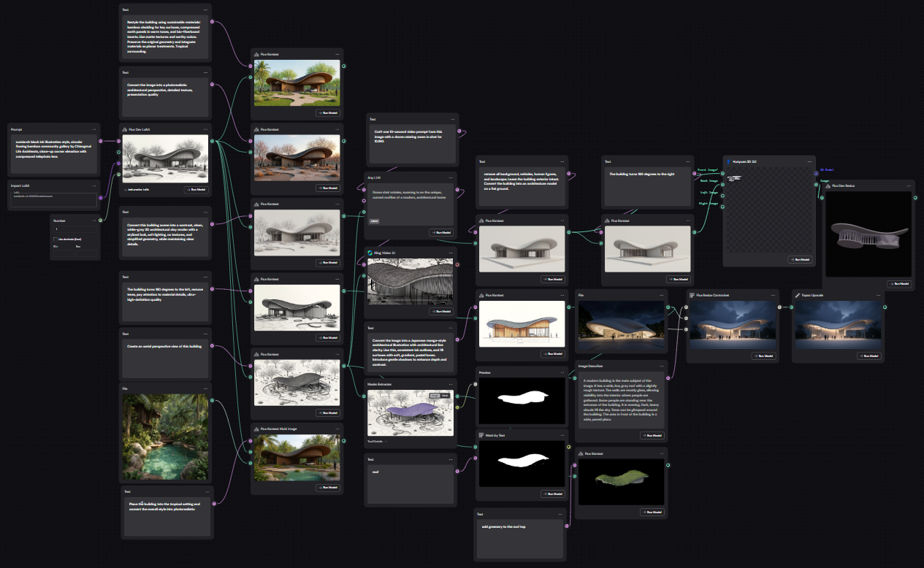
Task: Click the Kling Video 2.1 node icon
Action: (x=370, y=252)
